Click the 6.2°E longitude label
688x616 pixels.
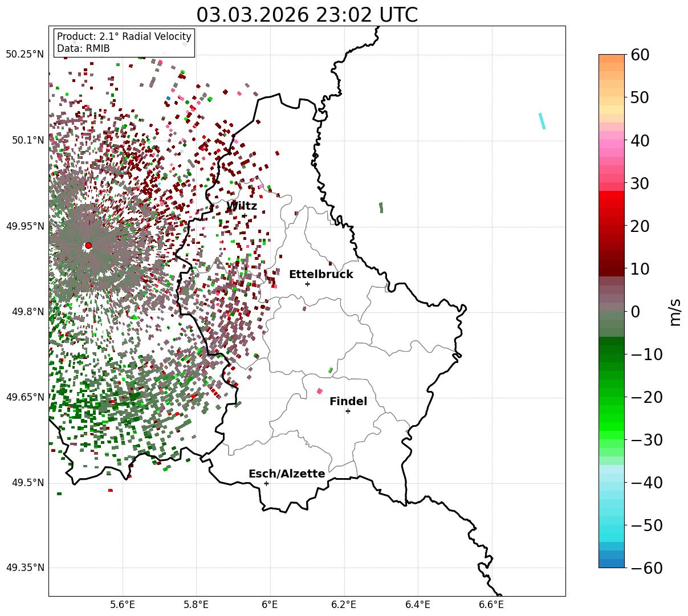344,605
